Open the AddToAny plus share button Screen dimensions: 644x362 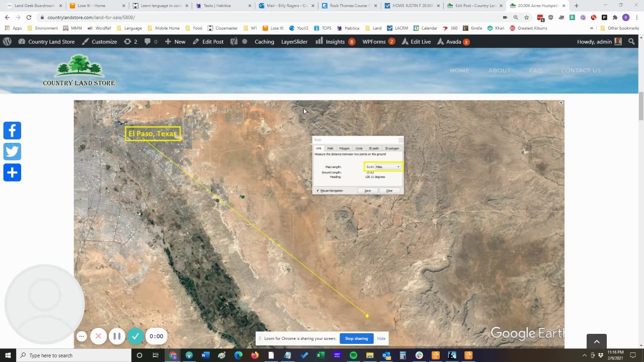(x=12, y=172)
